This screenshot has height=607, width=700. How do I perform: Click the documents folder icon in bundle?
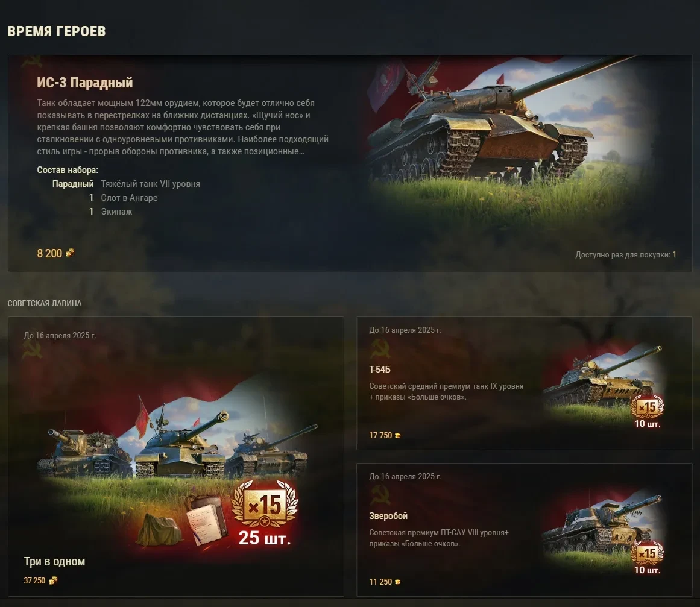point(206,519)
